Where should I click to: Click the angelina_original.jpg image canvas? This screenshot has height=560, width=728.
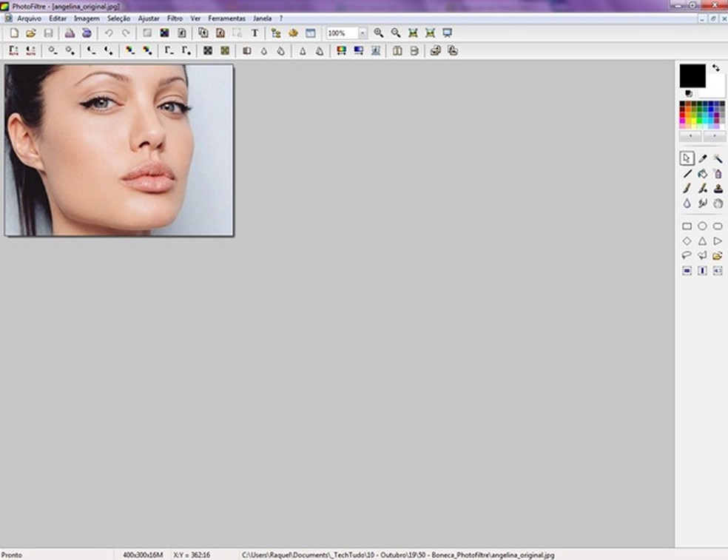pos(118,150)
